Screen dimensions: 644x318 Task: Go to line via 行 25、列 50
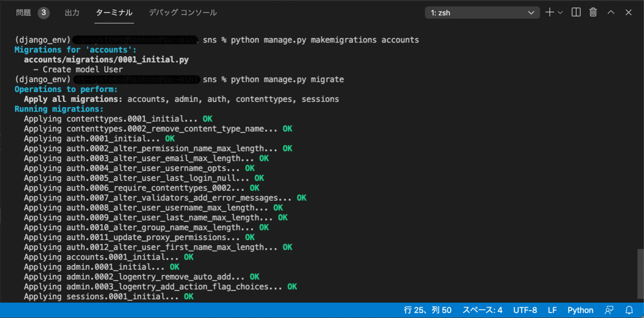(428, 310)
